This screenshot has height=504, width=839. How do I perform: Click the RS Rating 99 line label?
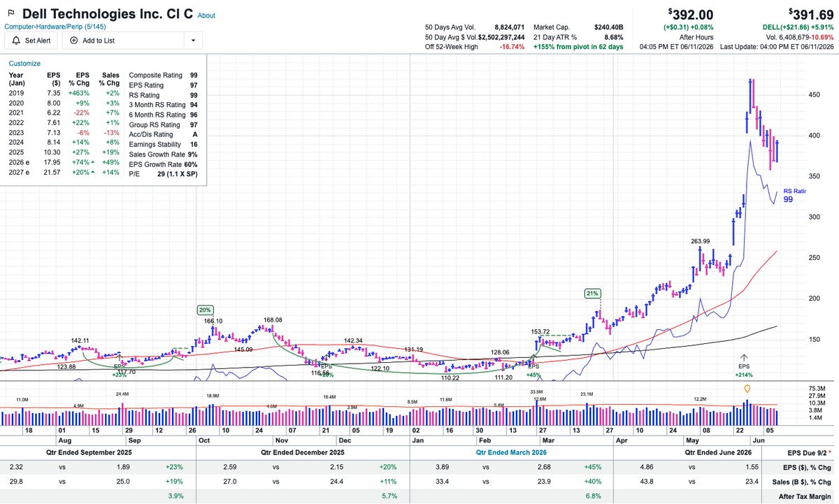tap(794, 195)
